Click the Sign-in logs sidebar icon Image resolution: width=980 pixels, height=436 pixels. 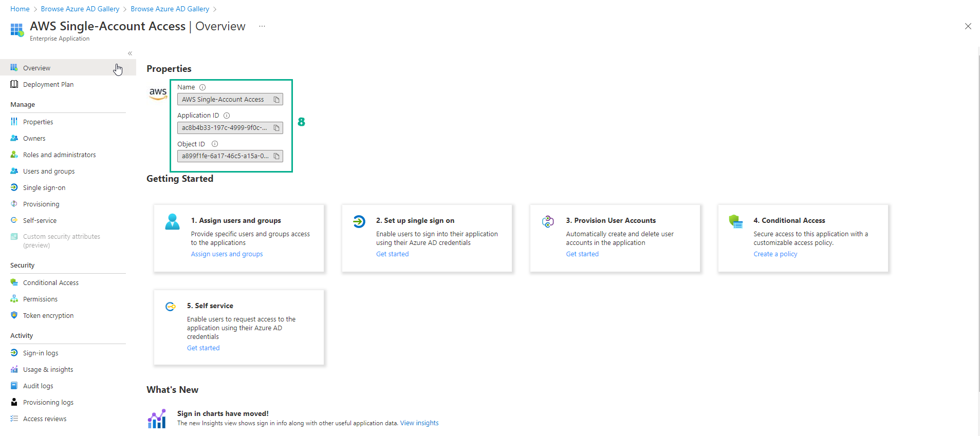tap(14, 353)
